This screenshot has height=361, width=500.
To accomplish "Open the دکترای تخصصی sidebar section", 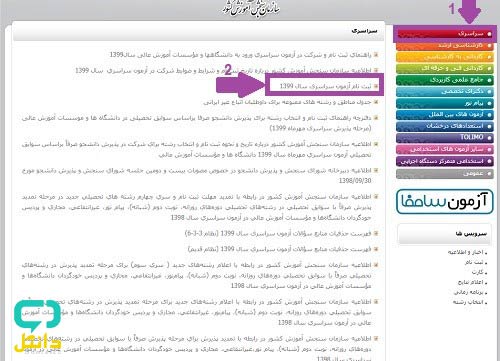I will point(445,91).
